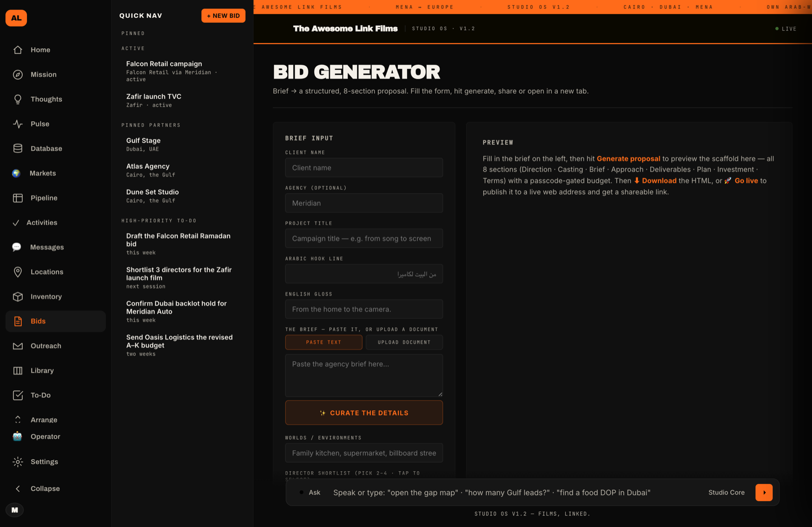Viewport: 812px width, 527px height.
Task: Click the Operator robot icon
Action: 18,436
